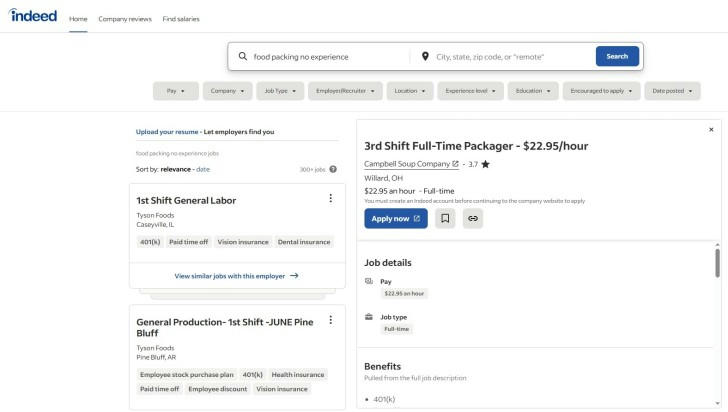Viewport: 728px width, 412px height.
Task: Click the $22.95 an hour pay chip
Action: (404, 294)
